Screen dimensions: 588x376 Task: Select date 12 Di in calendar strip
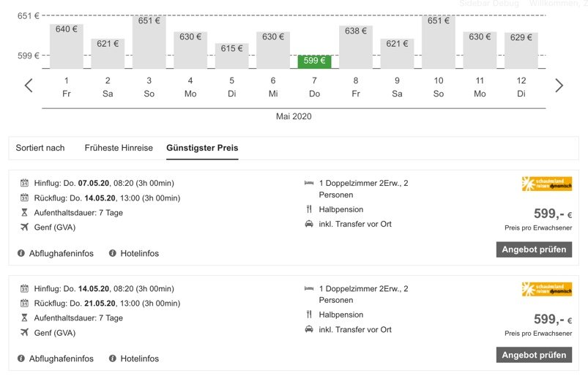tap(521, 87)
